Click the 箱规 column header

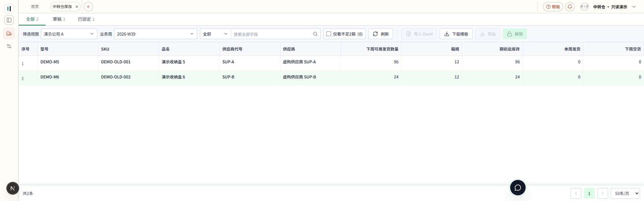point(432,49)
